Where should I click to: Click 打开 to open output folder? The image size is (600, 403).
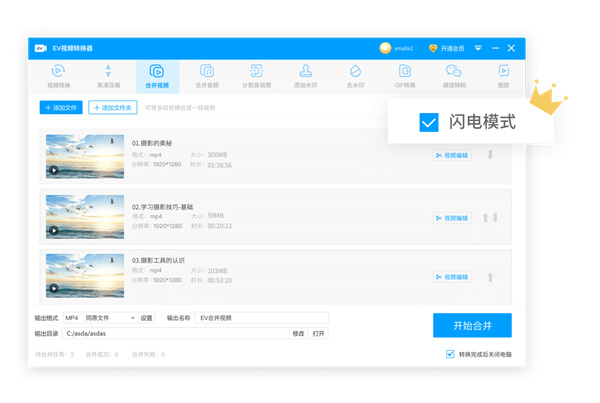pos(318,334)
